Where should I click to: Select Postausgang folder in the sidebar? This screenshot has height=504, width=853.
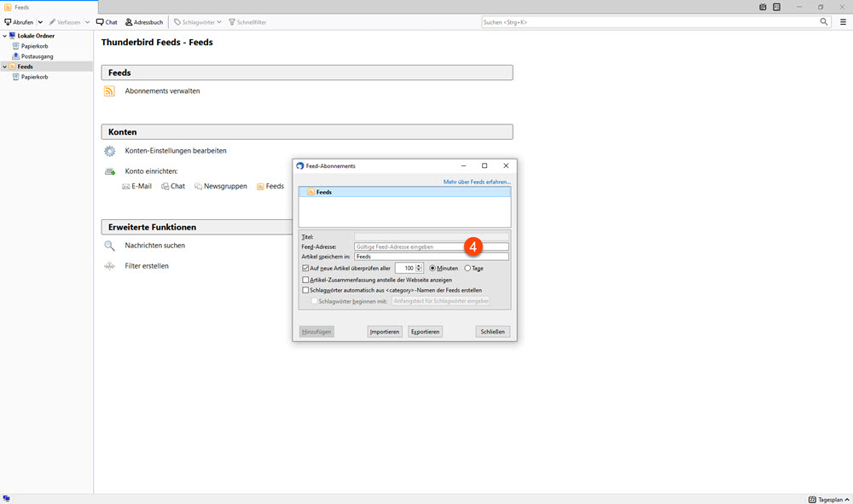37,56
